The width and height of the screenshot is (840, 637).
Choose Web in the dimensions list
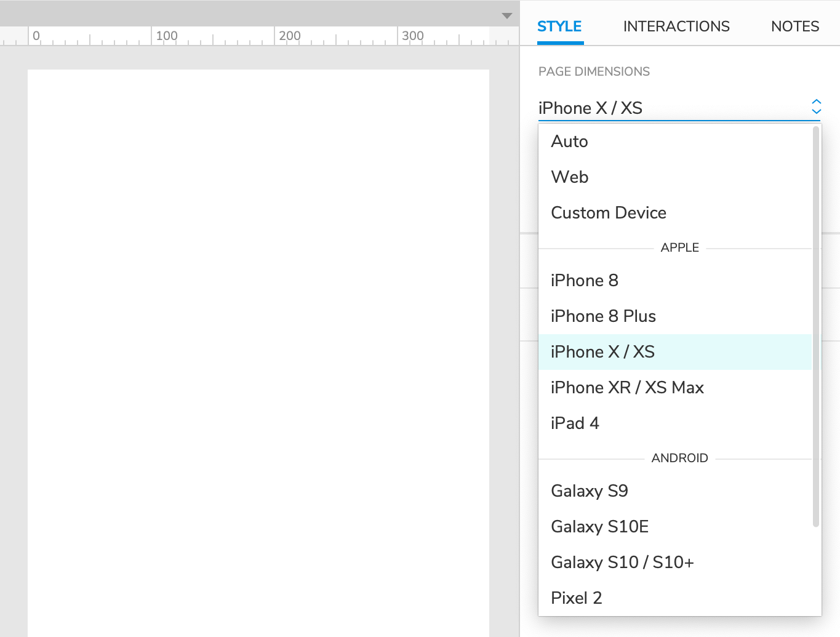coord(675,177)
